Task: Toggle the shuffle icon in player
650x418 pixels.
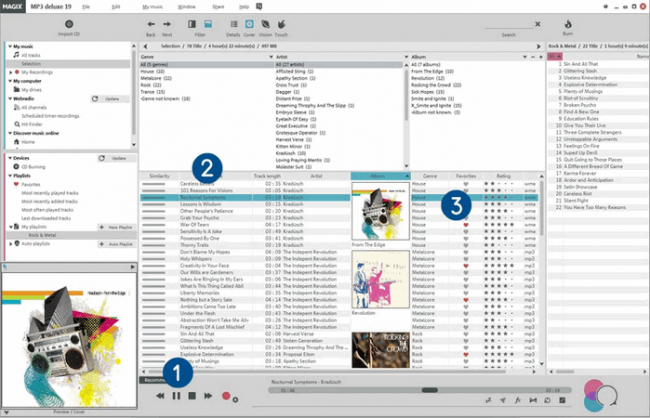Action: [488, 400]
